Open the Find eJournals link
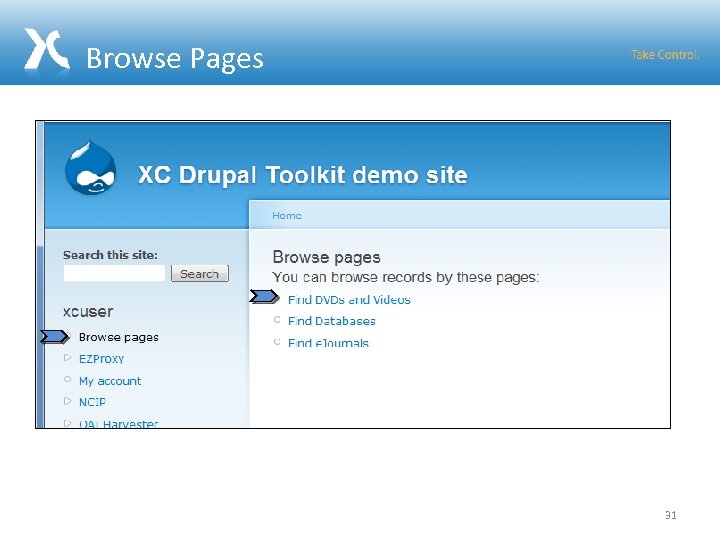The width and height of the screenshot is (720, 540). 328,343
